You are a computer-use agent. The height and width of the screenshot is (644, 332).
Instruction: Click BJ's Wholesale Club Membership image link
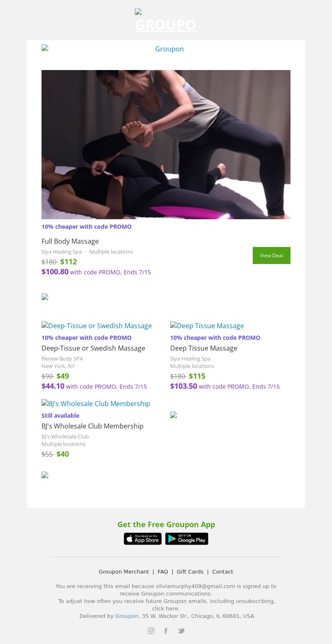pos(96,404)
